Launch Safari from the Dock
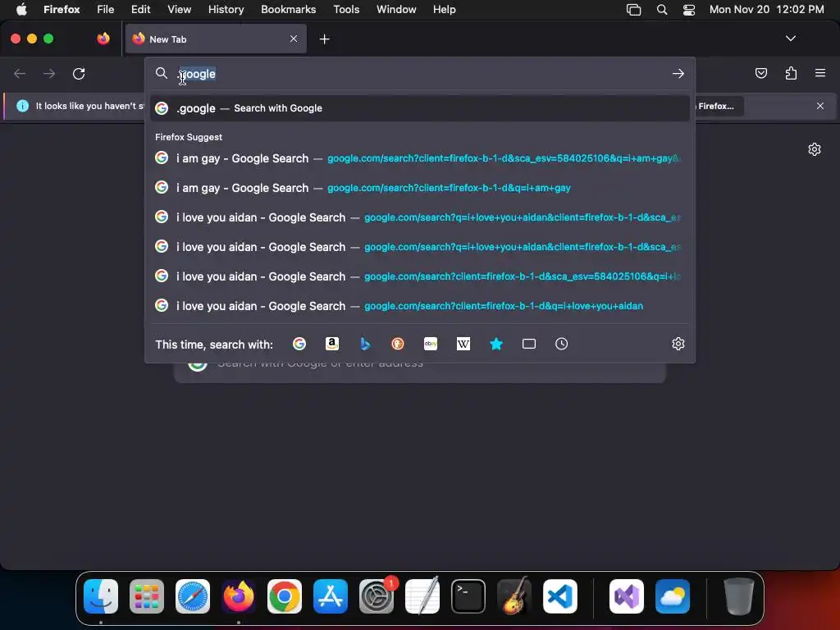This screenshot has height=630, width=840. [193, 596]
